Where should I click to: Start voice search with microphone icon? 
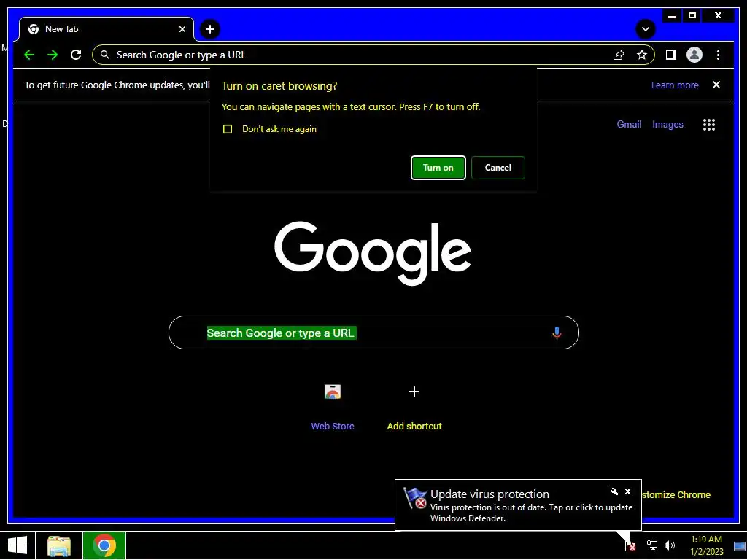557,332
